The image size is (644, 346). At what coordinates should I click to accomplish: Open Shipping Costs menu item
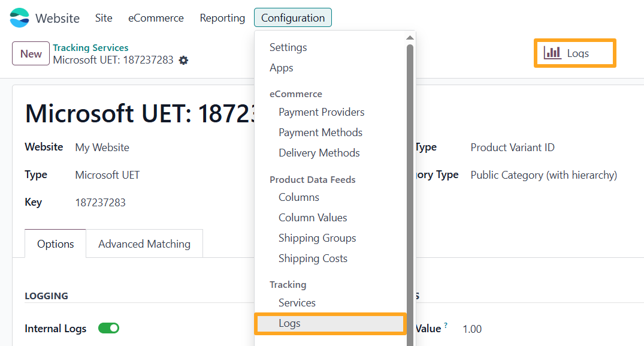point(313,258)
